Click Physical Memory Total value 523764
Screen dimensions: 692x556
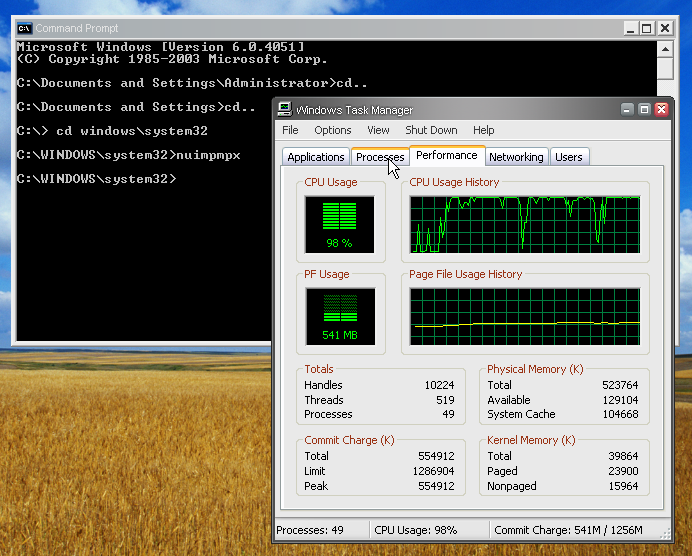pos(620,385)
